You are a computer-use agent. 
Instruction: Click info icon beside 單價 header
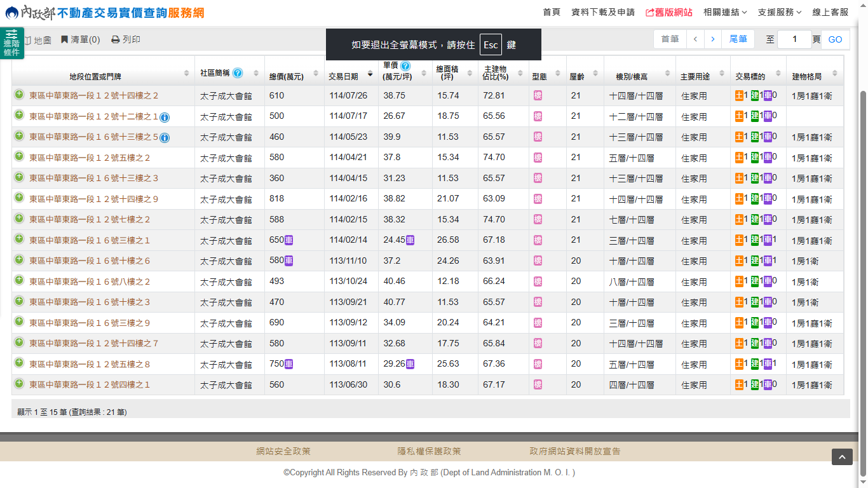(x=405, y=65)
